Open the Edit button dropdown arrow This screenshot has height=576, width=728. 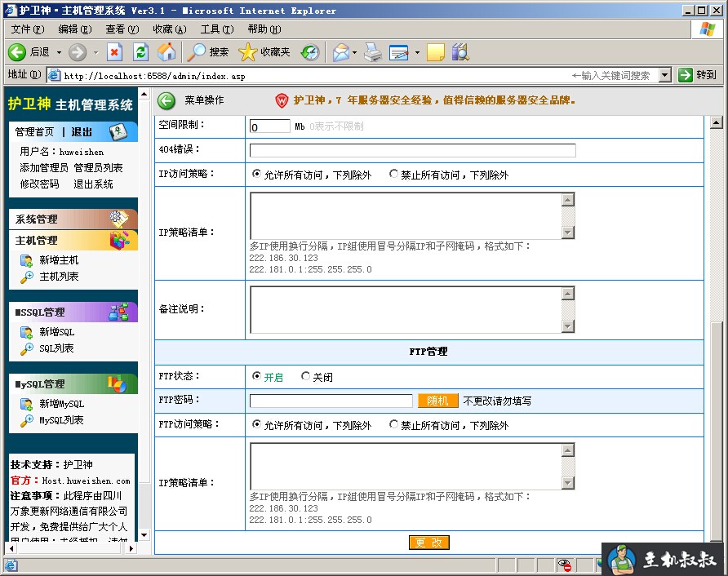click(x=417, y=52)
